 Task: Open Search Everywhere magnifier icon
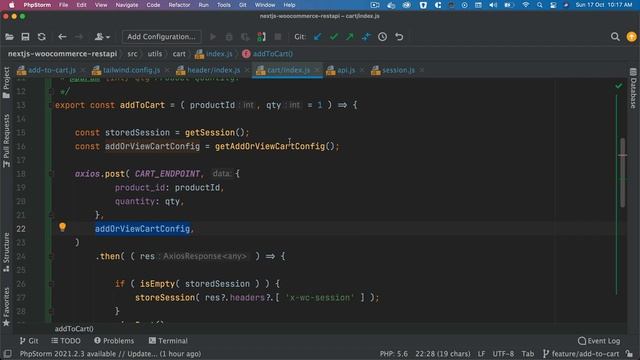pyautogui.click(x=615, y=37)
